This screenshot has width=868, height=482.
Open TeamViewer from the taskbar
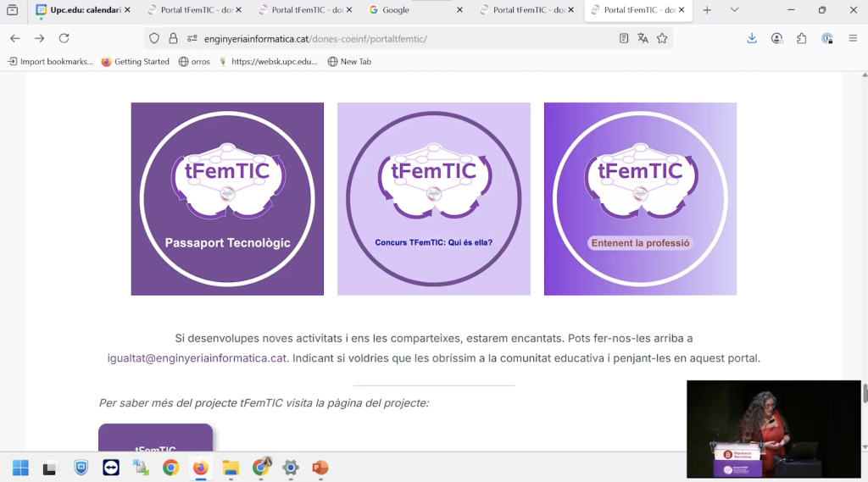(111, 468)
